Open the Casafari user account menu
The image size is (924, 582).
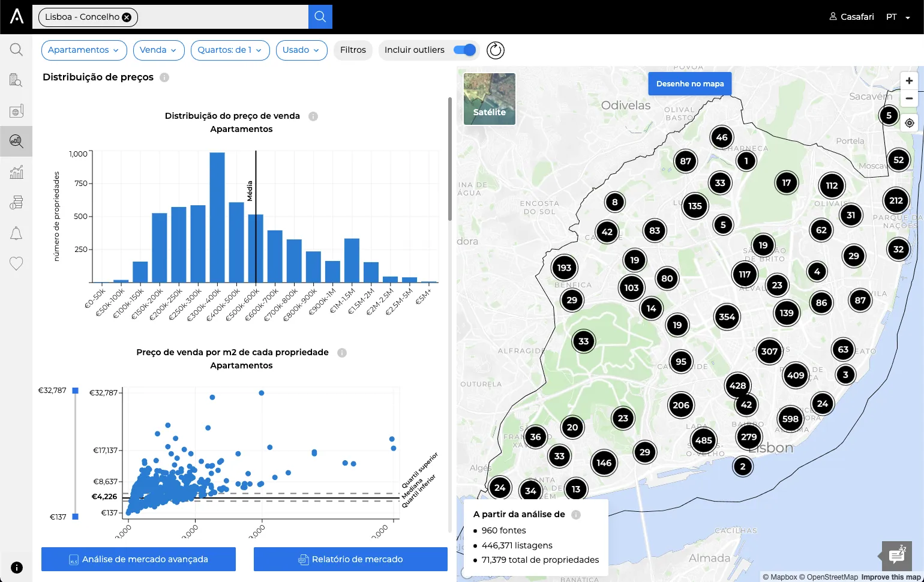coord(851,17)
